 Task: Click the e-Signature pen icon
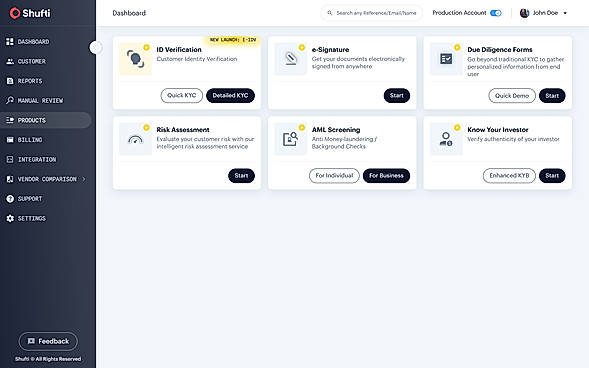point(291,59)
